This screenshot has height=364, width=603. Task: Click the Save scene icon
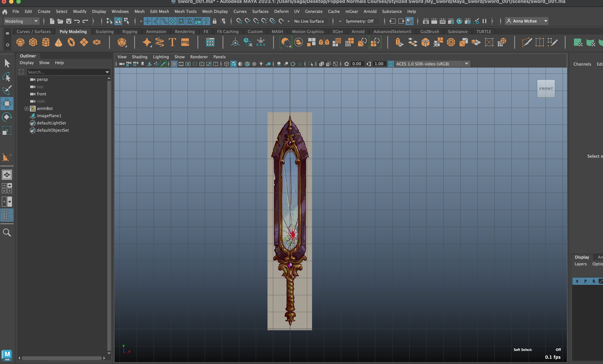(x=69, y=21)
